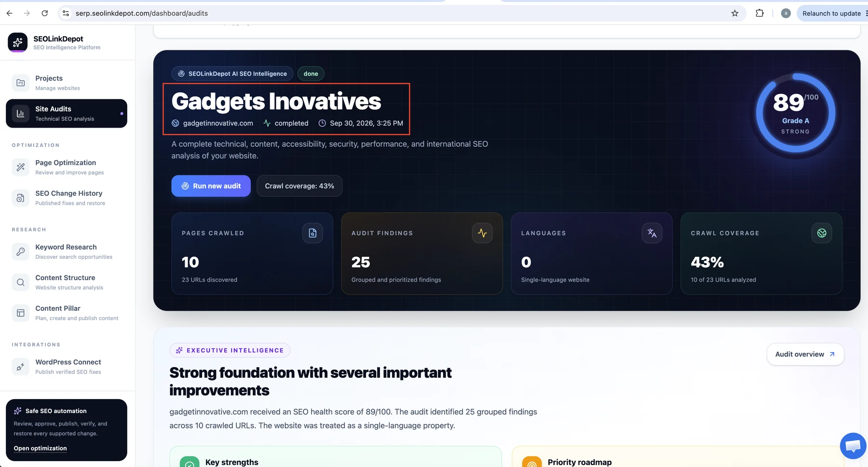Click the Sep 30, 2026, 3:25 PM timestamp
Screen dimensions: 868x467
(x=366, y=123)
